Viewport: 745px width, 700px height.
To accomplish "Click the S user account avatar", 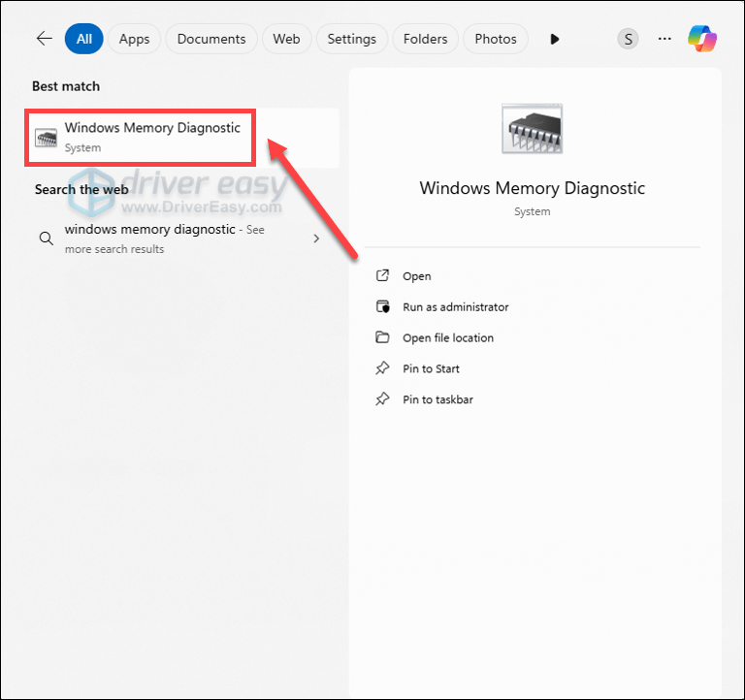I will point(629,39).
